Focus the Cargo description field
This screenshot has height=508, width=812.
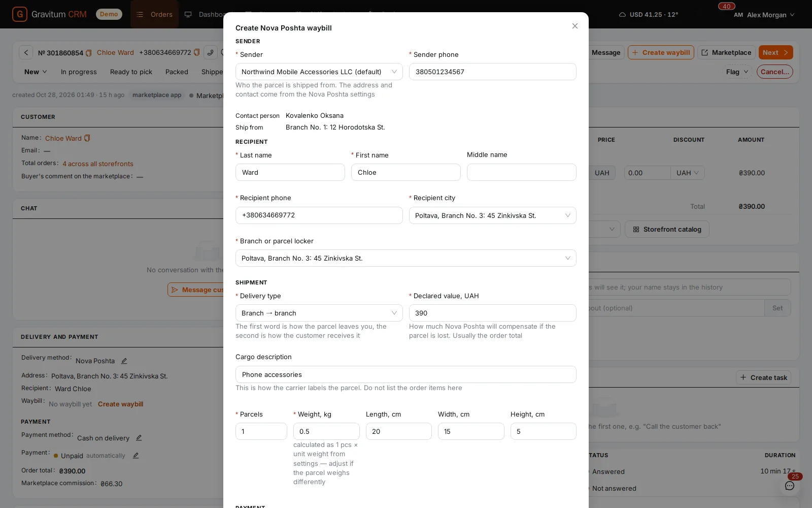(x=406, y=374)
